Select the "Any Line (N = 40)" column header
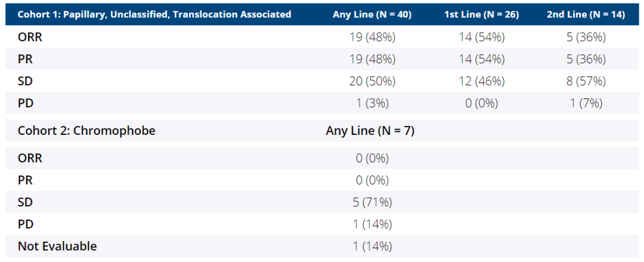This screenshot has height=262, width=644. click(372, 14)
